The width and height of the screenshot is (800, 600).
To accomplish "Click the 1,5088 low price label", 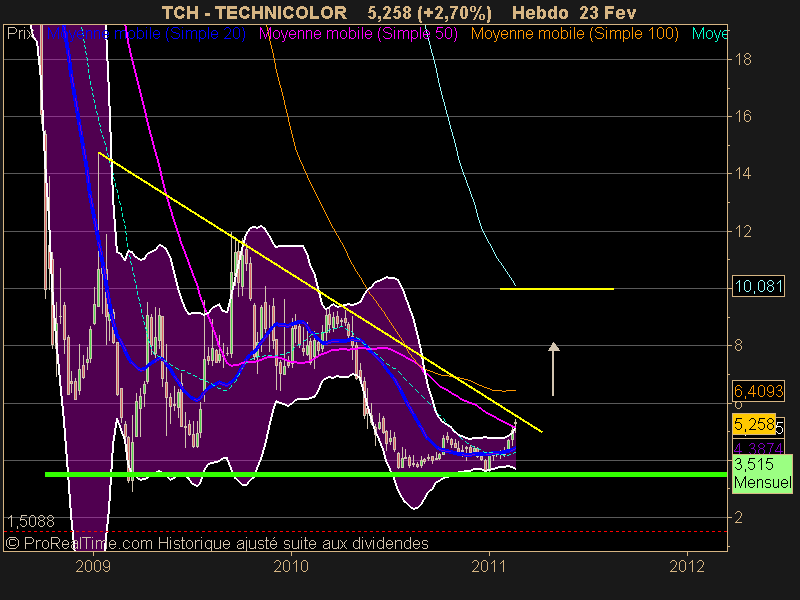I will [31, 521].
